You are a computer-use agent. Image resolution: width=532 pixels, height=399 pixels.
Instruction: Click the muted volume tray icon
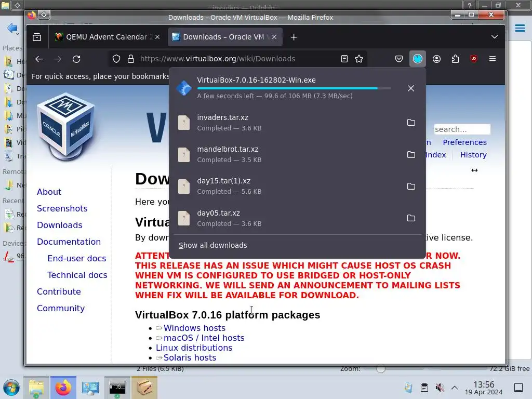click(440, 388)
